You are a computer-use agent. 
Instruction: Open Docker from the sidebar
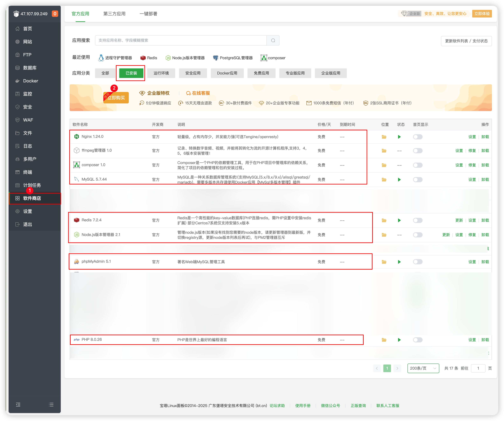(31, 81)
